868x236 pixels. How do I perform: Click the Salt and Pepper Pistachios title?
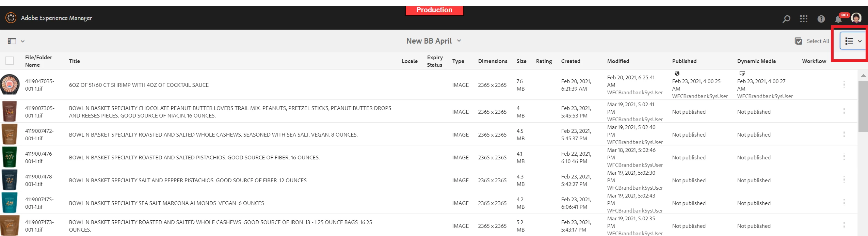tap(188, 180)
